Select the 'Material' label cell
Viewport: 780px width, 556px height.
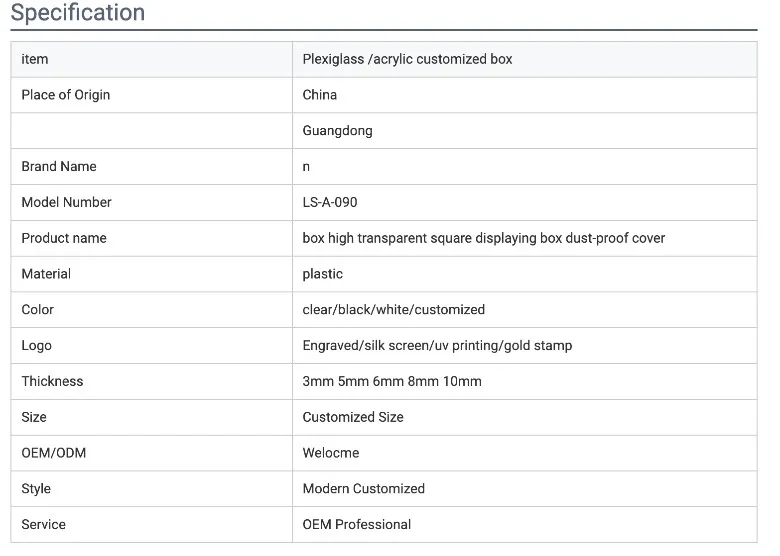pos(46,274)
